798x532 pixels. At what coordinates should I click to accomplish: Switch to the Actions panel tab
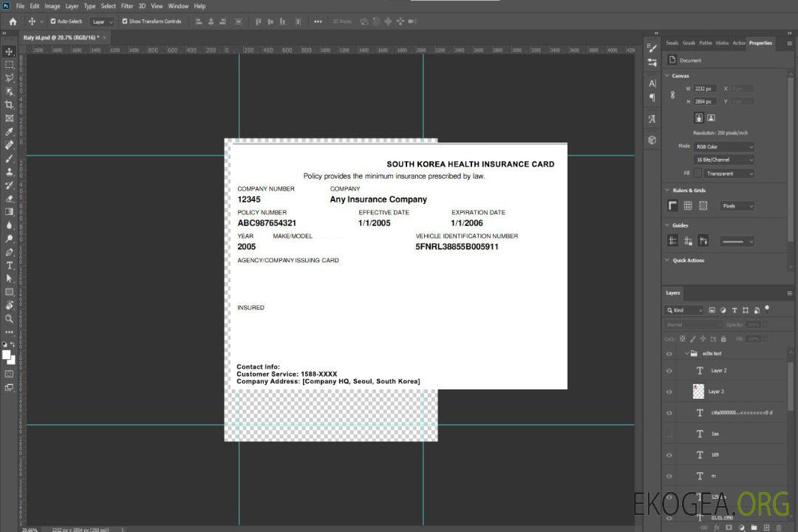738,43
